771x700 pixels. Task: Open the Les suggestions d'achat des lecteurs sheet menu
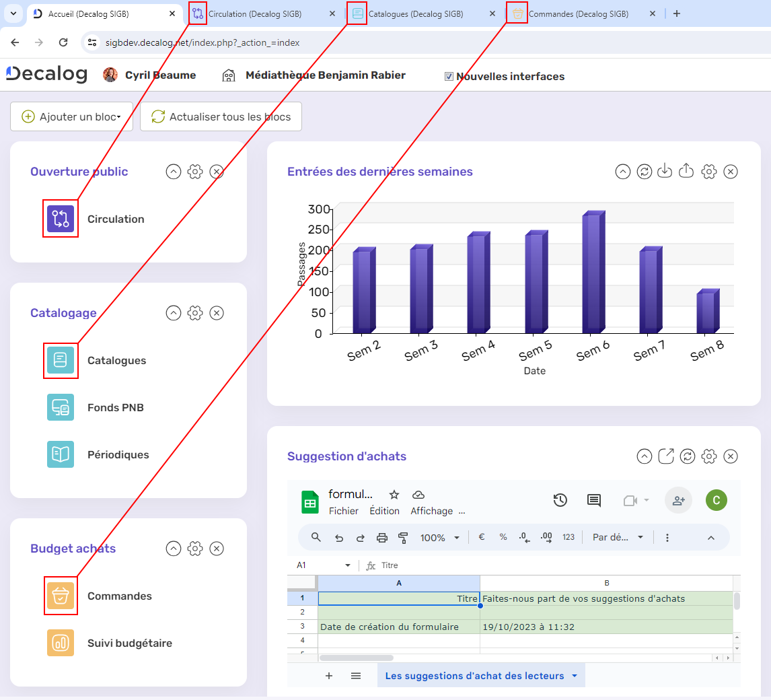click(575, 675)
